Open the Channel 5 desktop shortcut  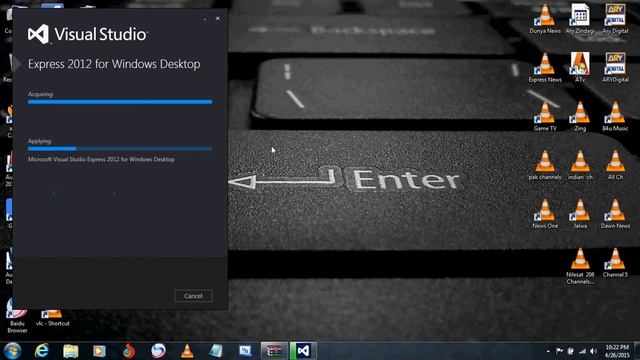615,263
